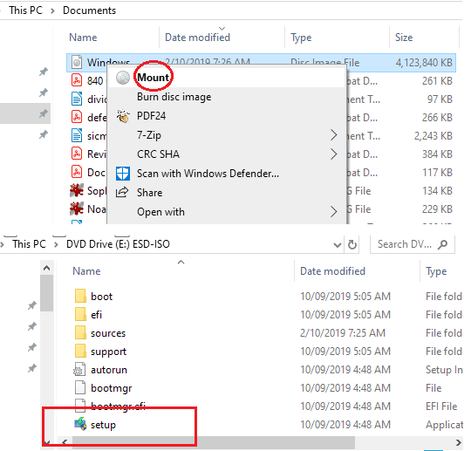Sort files by the Size column
The image size is (471, 451).
404,37
